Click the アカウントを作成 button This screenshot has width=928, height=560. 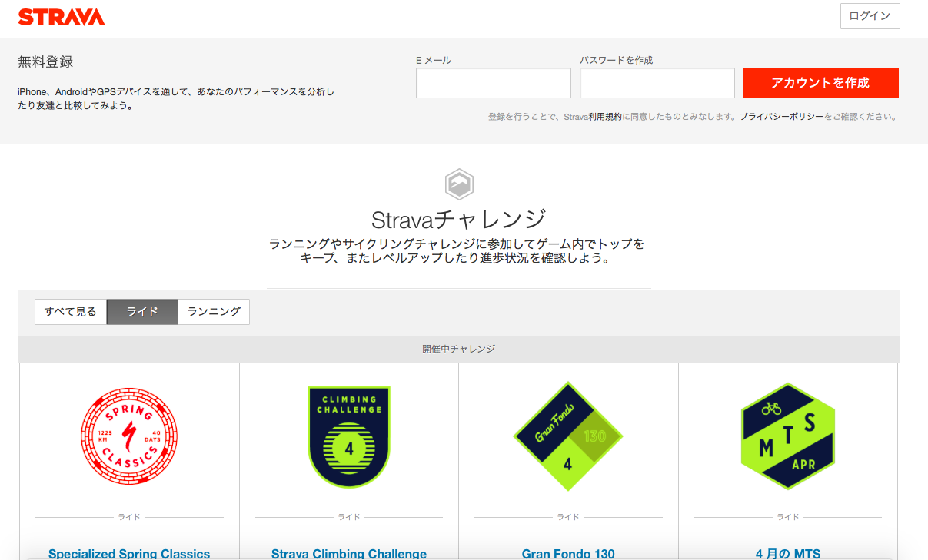click(x=820, y=83)
